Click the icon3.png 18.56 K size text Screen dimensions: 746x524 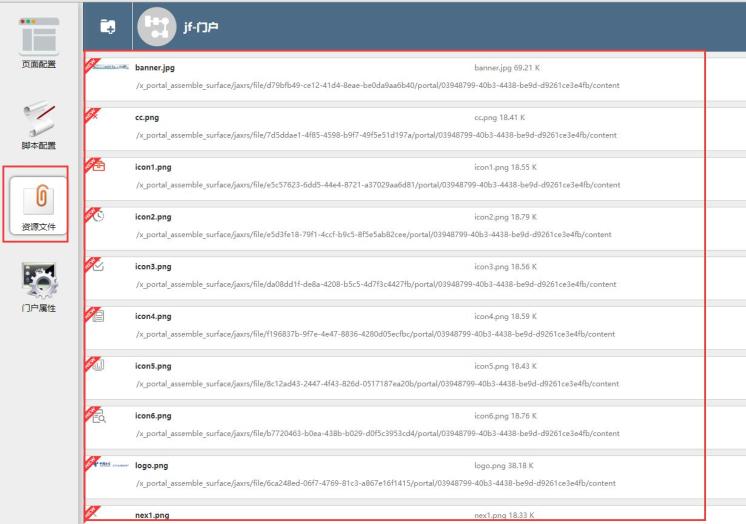(505, 267)
